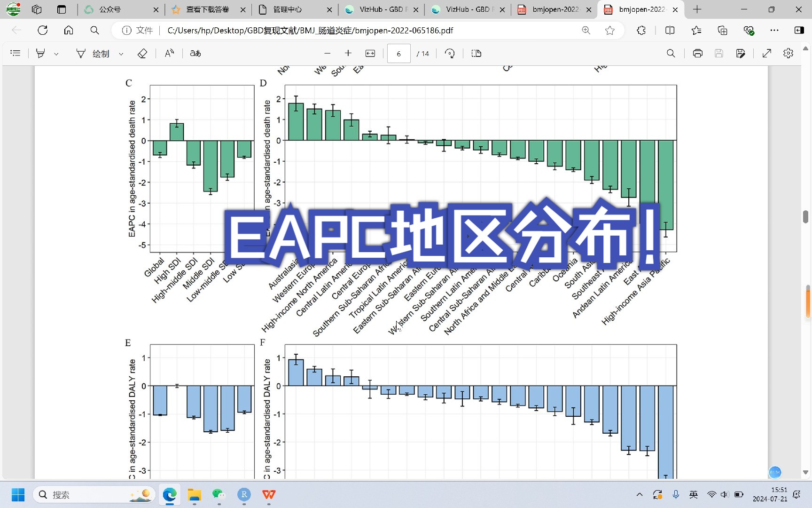
Task: Open clock and date 15:51
Action: pyautogui.click(x=770, y=494)
